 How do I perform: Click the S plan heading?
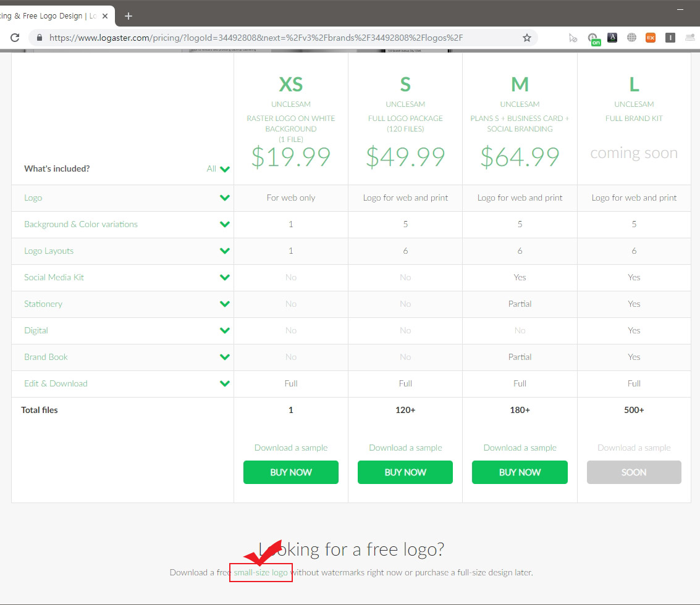[x=405, y=85]
